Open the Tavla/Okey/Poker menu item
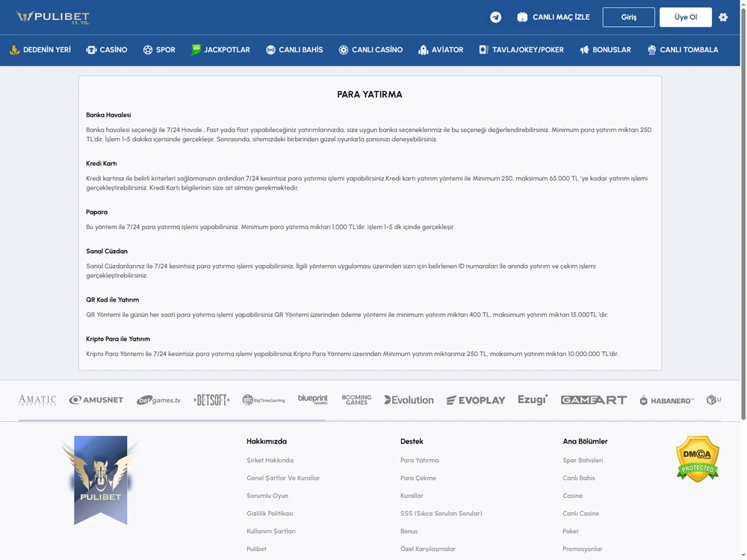 pos(521,50)
